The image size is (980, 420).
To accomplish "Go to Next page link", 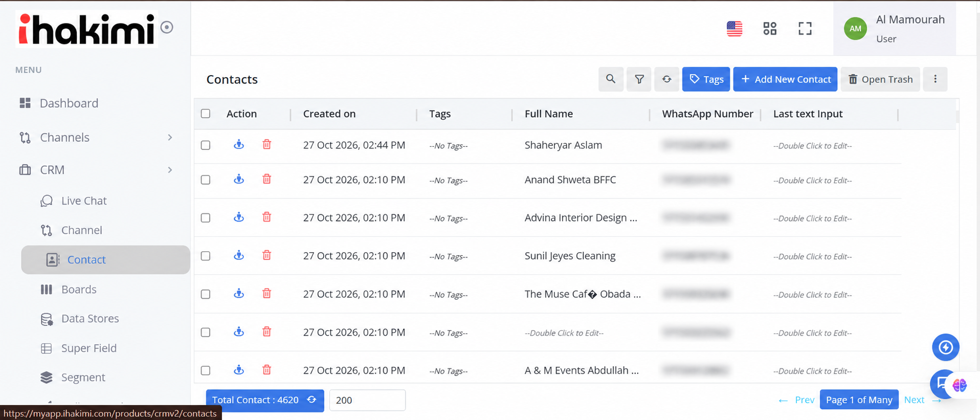I will coord(914,400).
